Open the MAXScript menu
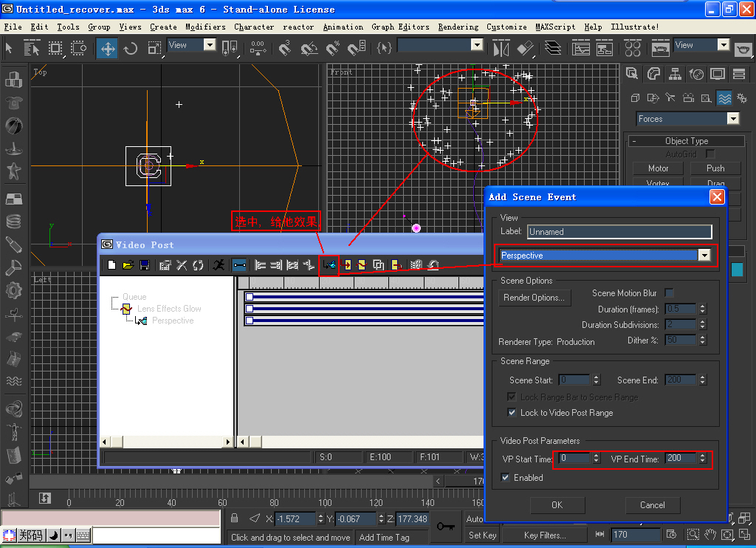Image resolution: width=756 pixels, height=548 pixels. point(555,27)
